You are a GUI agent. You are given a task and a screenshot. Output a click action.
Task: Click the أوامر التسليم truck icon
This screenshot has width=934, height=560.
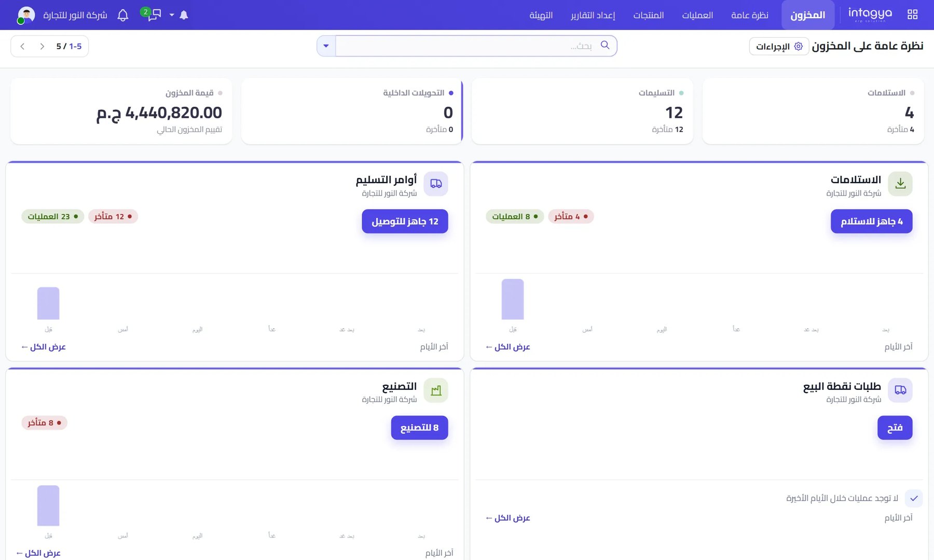pyautogui.click(x=436, y=184)
